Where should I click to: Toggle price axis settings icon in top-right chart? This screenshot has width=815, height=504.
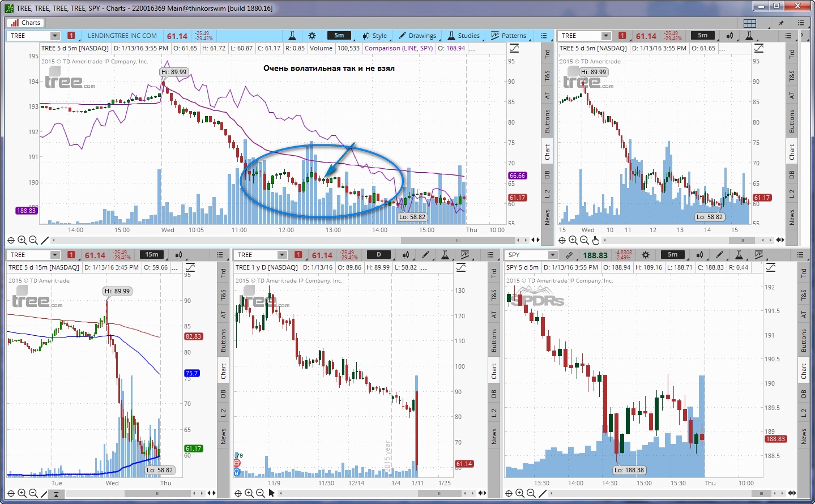click(x=759, y=48)
